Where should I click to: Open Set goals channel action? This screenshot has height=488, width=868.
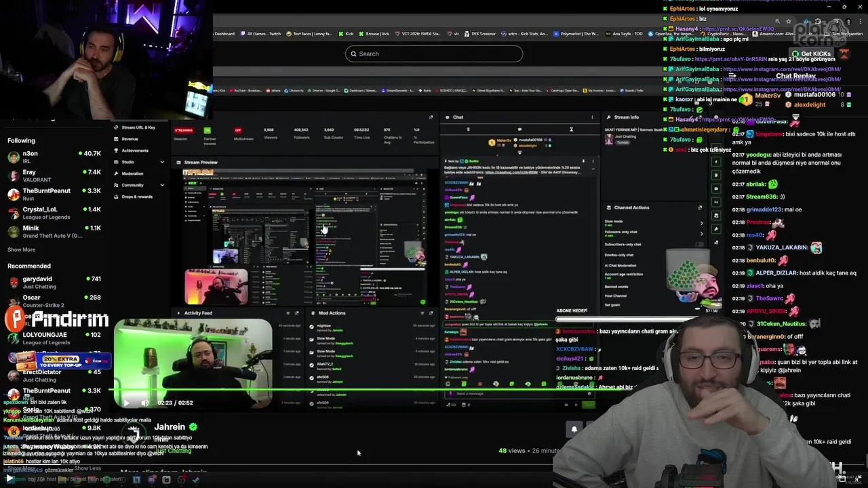coord(612,305)
